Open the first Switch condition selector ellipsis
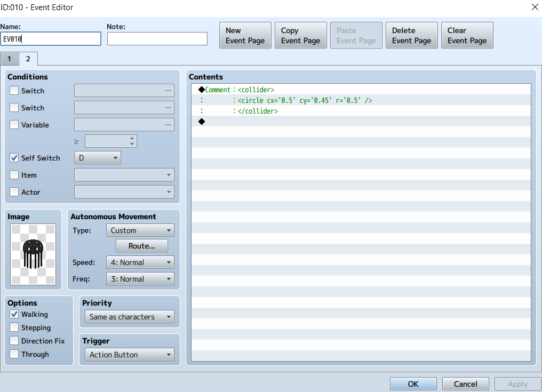This screenshot has height=392, width=542. point(168,91)
